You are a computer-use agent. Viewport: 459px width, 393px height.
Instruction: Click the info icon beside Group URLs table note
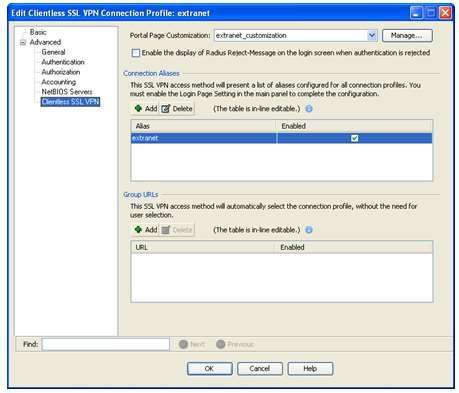[309, 230]
